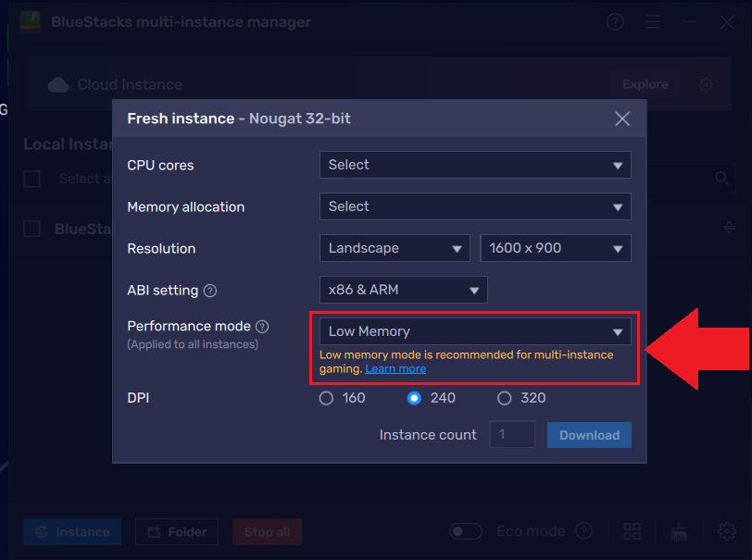Close the Fresh instance dialog

pos(622,118)
